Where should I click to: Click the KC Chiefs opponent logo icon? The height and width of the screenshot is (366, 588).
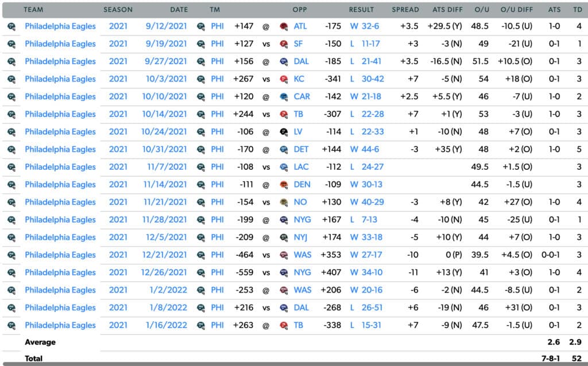(284, 79)
